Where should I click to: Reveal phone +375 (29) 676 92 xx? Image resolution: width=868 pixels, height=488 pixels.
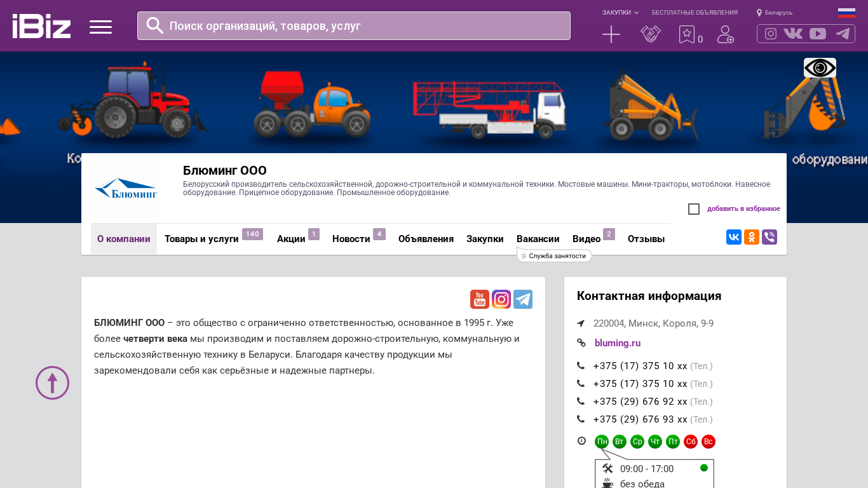pyautogui.click(x=640, y=402)
